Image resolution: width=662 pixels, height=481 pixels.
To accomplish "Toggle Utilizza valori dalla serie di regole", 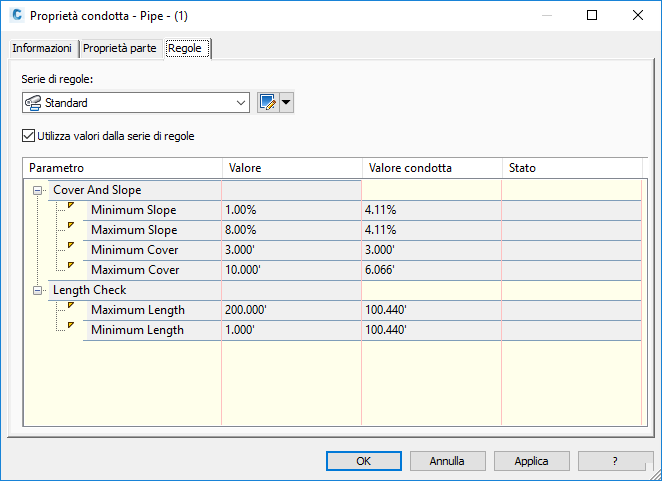I will (28, 135).
